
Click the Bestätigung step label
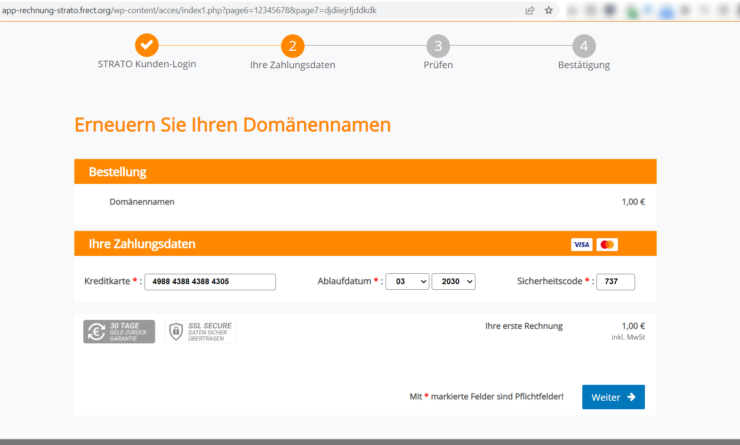(x=584, y=65)
